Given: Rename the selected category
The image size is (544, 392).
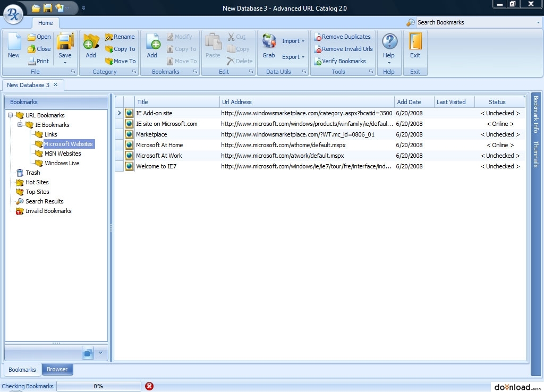Looking at the screenshot, I should (120, 37).
